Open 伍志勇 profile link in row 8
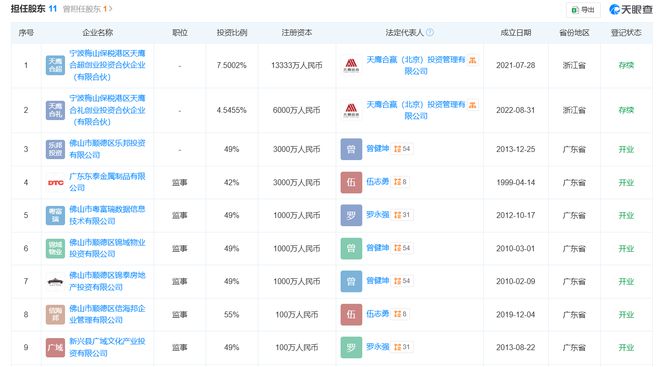Screen dimensions: 660x367 click(x=378, y=314)
